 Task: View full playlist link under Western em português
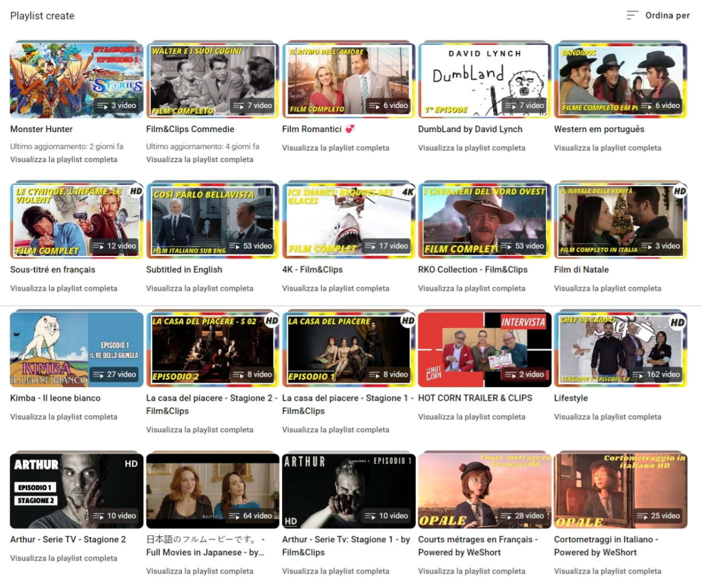(x=608, y=148)
